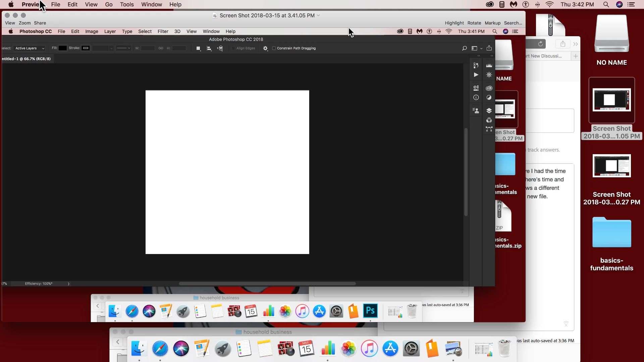Open the Histogram panel icon
Image resolution: width=644 pixels, height=362 pixels.
(x=489, y=65)
